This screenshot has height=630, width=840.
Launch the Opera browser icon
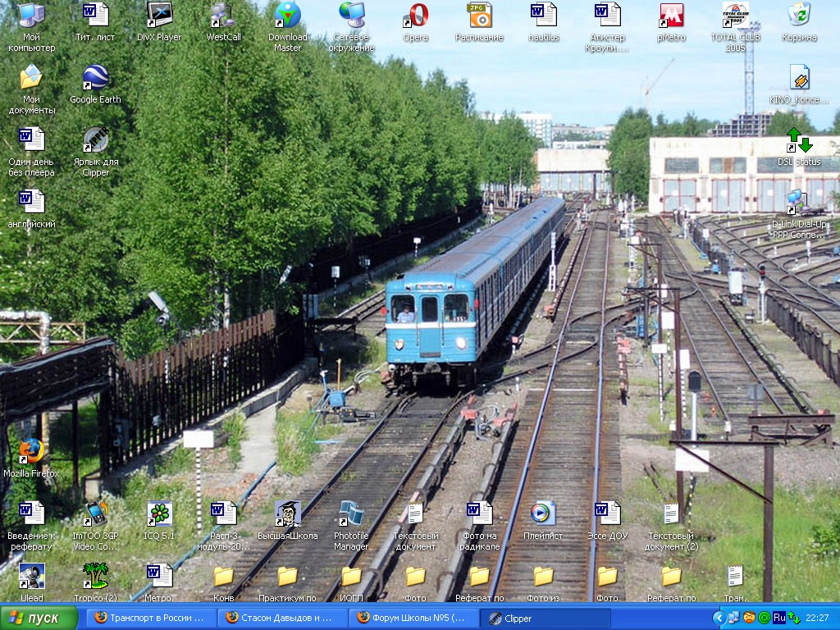(x=415, y=16)
